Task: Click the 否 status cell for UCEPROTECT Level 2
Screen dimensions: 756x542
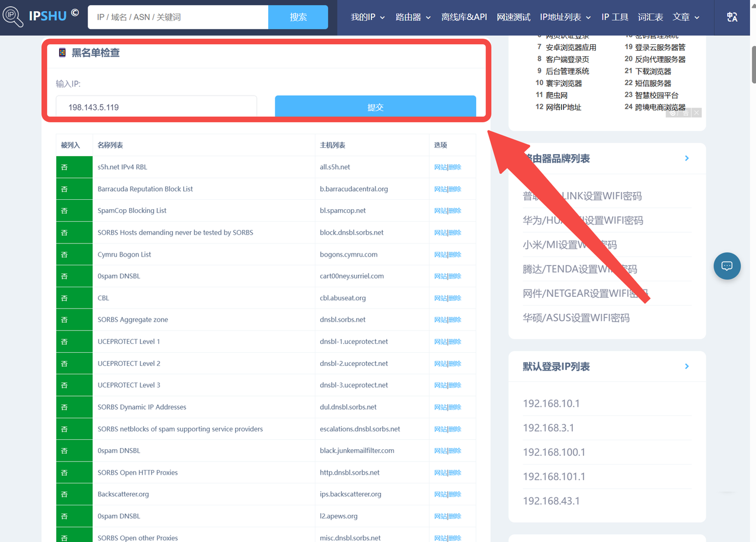Action: [x=74, y=364]
